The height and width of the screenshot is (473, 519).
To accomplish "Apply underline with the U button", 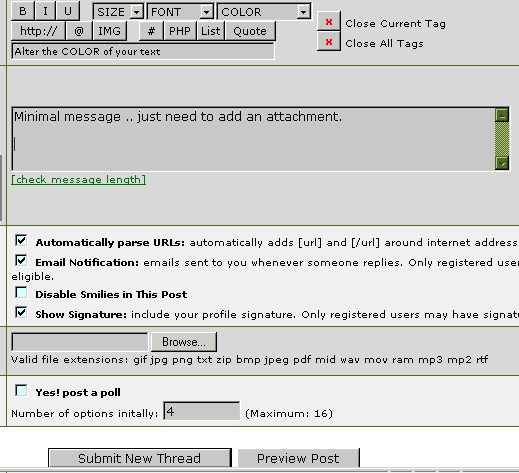I will [68, 11].
